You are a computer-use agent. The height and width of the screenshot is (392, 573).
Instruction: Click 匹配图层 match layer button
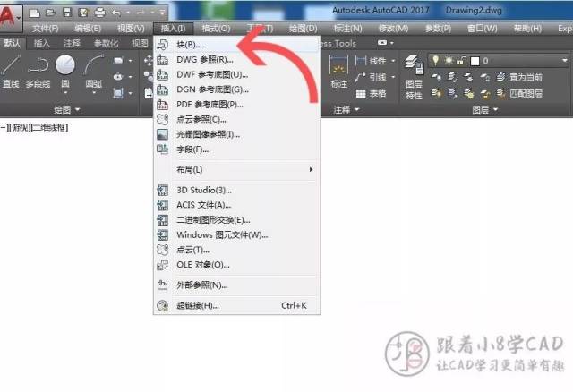click(519, 94)
